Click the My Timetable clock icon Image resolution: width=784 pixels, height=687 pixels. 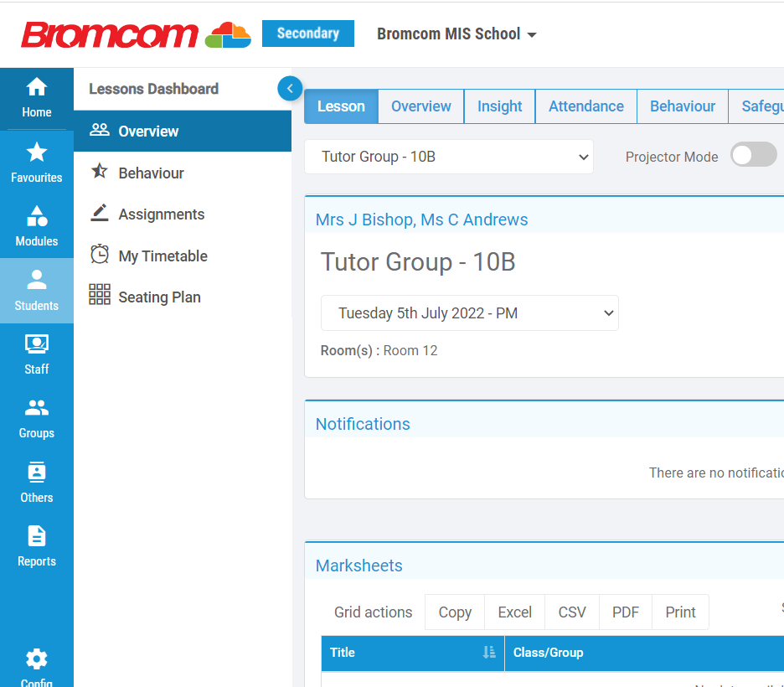(x=100, y=254)
